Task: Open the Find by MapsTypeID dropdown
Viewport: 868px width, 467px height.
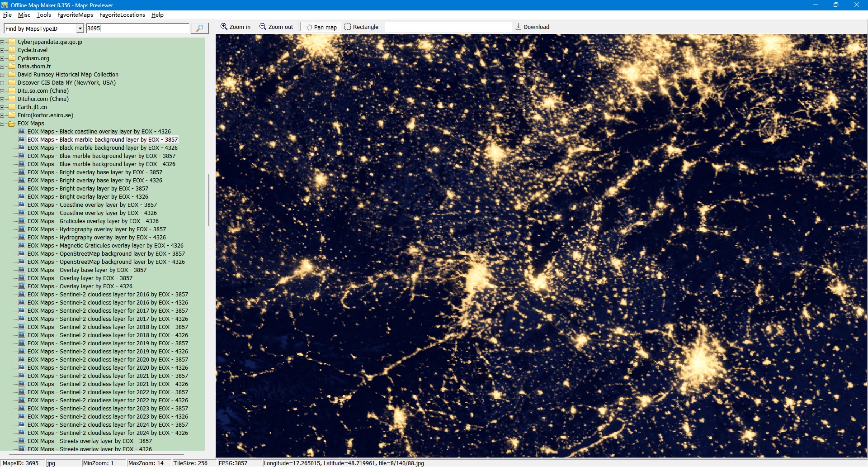Action: coord(80,29)
